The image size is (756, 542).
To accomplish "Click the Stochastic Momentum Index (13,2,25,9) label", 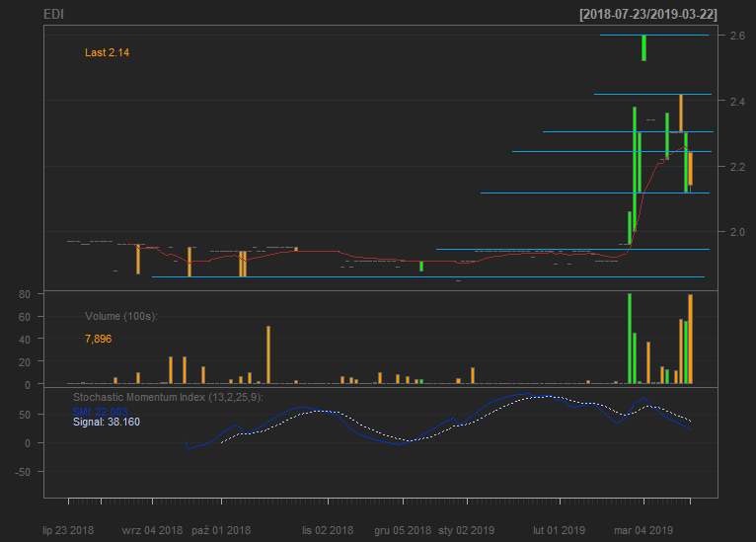I will [x=168, y=397].
